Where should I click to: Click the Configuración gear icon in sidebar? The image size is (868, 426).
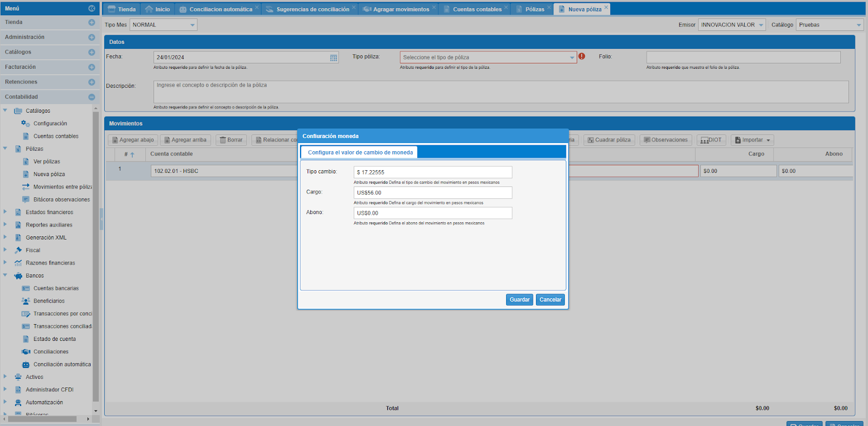(25, 124)
